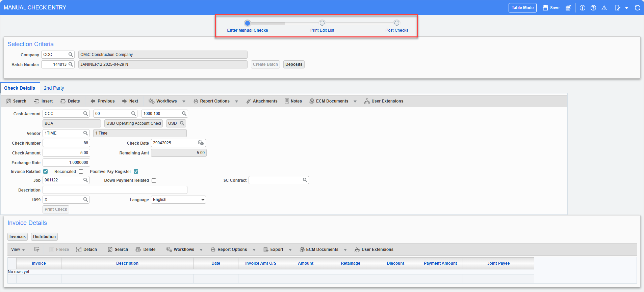This screenshot has width=644, height=292.
Task: Sort by Invoice Amt O/S column header
Action: [x=261, y=263]
